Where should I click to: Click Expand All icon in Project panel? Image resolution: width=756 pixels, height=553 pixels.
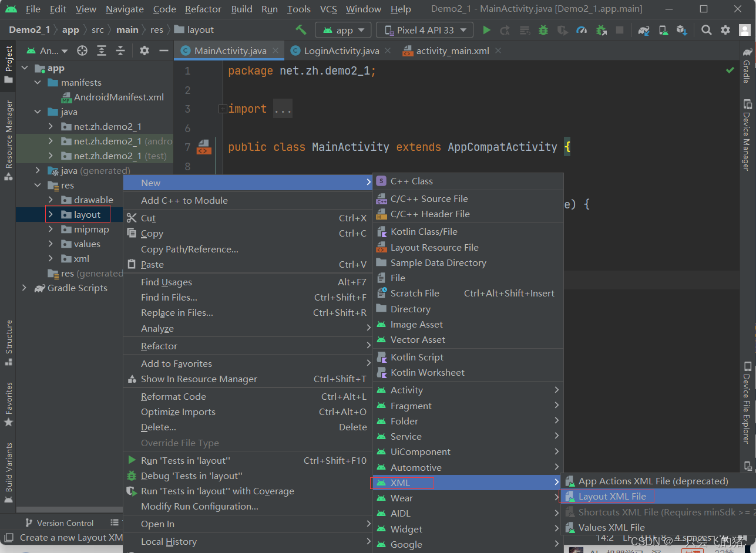102,51
